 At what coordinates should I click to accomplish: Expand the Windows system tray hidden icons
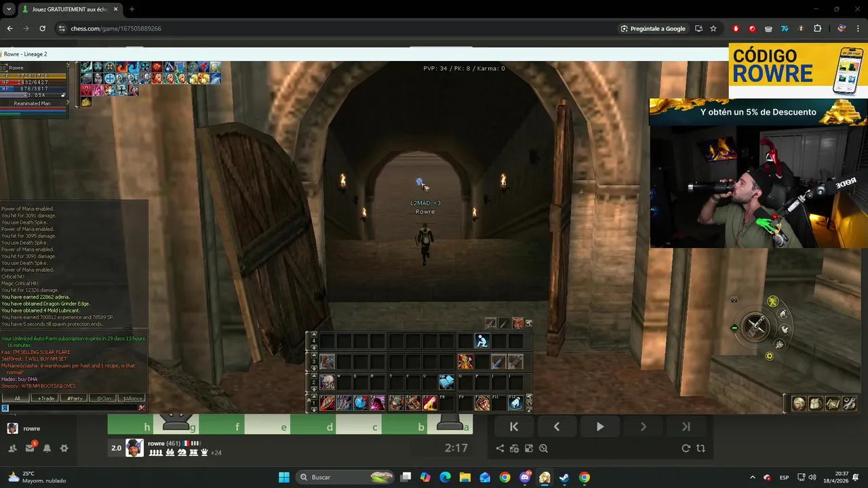tap(752, 477)
